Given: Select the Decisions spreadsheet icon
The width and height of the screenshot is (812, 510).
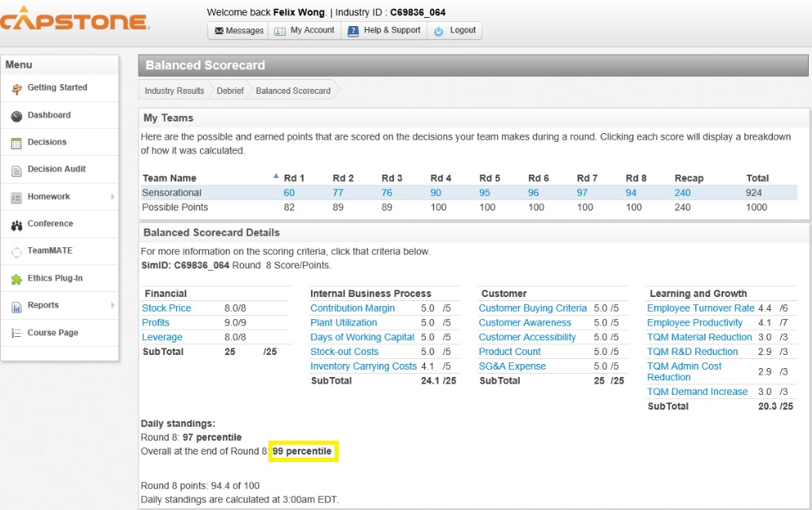Looking at the screenshot, I should [16, 143].
